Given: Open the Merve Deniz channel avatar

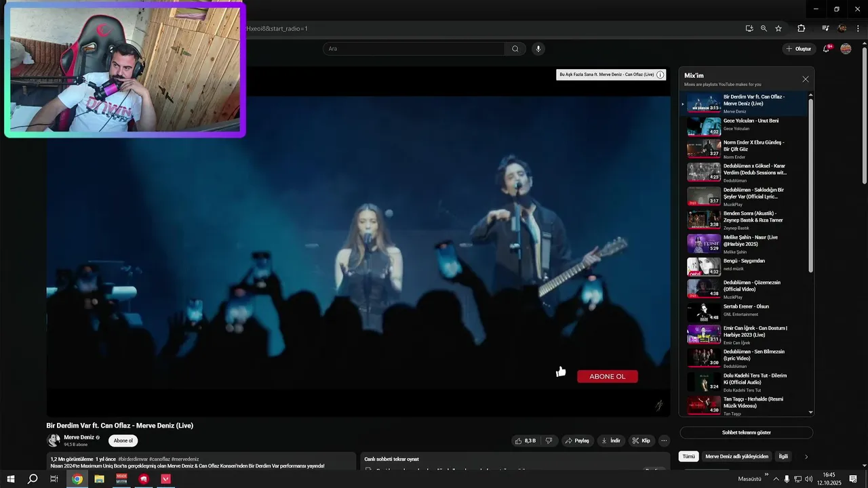Looking at the screenshot, I should (x=53, y=441).
